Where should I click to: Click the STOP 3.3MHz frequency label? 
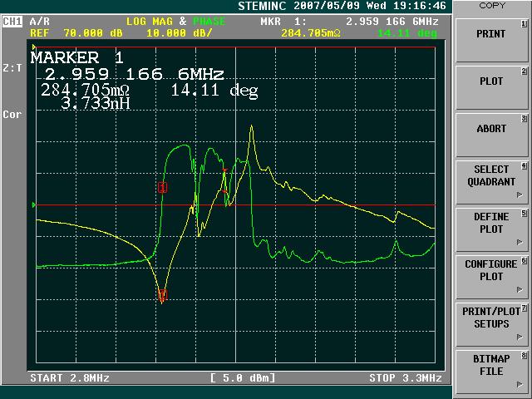pos(405,378)
